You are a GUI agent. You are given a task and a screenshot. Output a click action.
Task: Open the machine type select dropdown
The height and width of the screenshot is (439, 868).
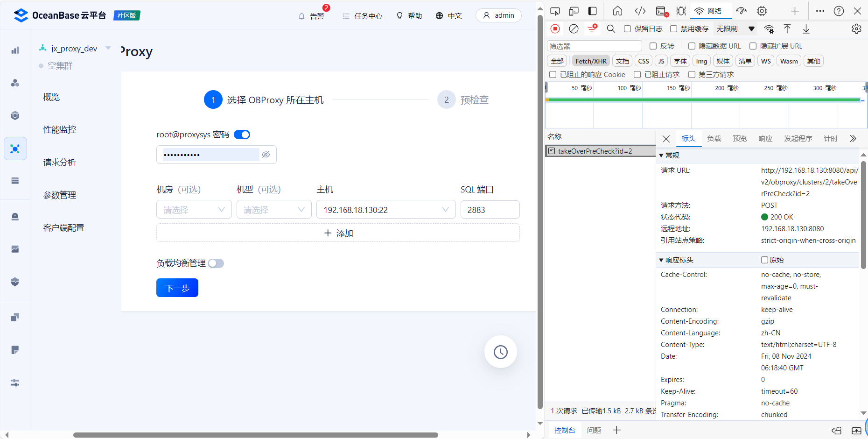click(274, 210)
